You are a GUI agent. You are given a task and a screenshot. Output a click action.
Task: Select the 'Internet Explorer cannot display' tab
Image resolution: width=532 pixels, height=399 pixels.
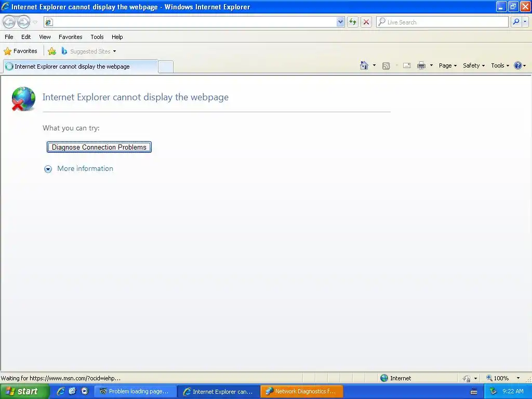click(x=81, y=66)
